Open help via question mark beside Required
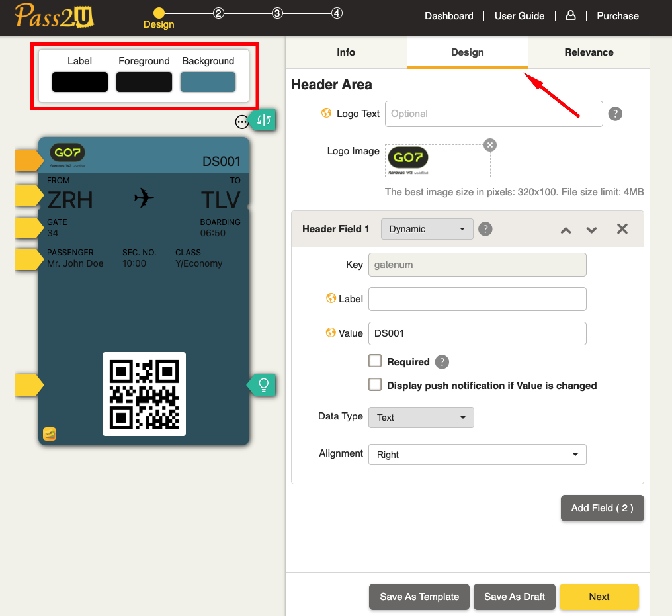Image resolution: width=672 pixels, height=616 pixels. pos(441,361)
